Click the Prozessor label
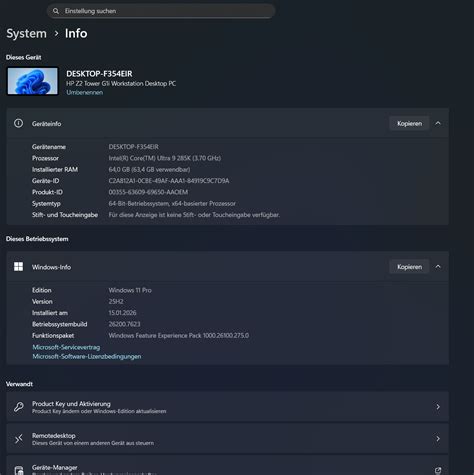This screenshot has width=474, height=475. (45, 158)
